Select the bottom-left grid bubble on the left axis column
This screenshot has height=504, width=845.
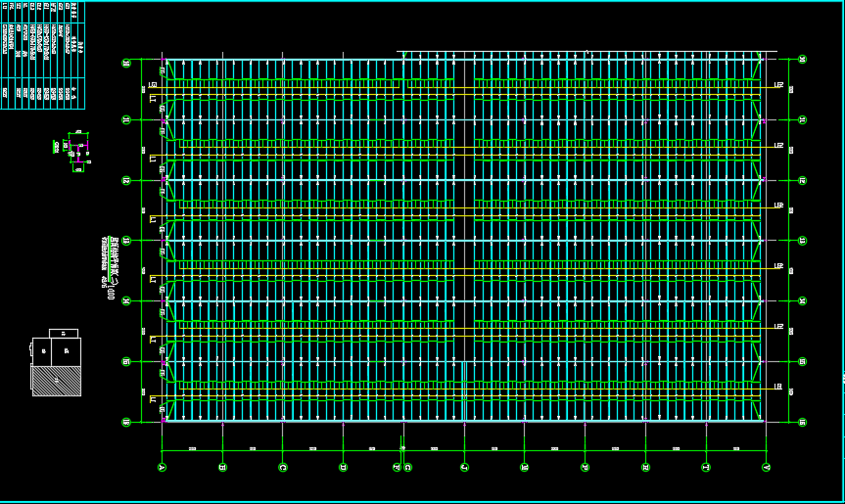(x=126, y=422)
